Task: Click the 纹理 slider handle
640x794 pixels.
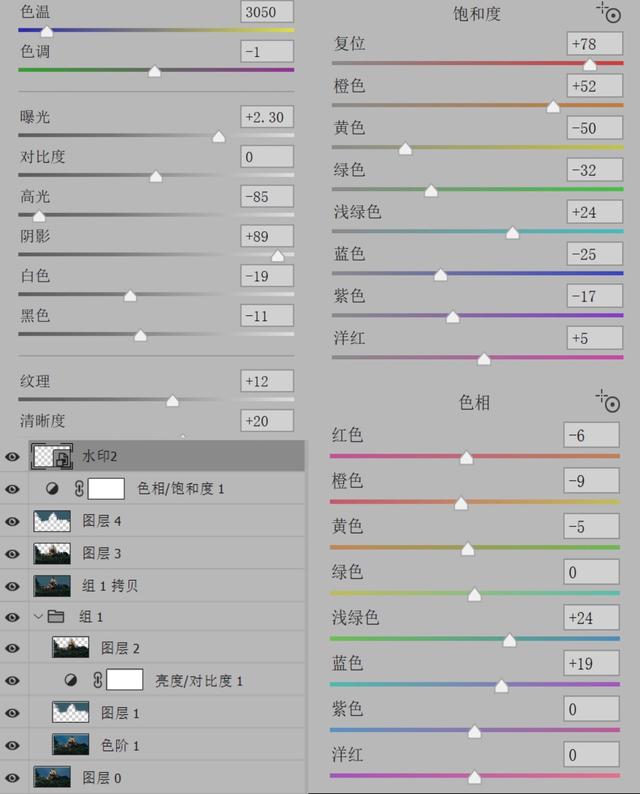Action: click(x=172, y=401)
